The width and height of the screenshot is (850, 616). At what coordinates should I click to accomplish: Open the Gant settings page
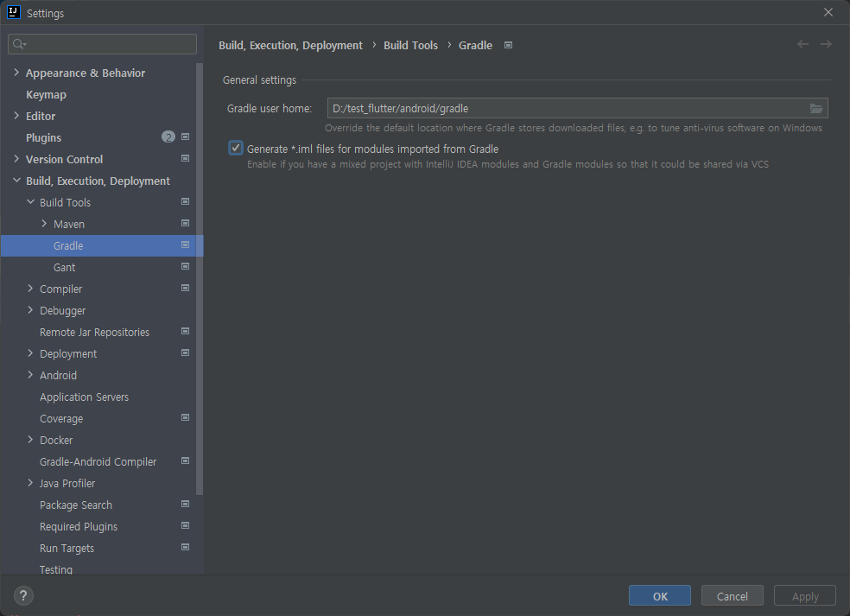point(64,267)
